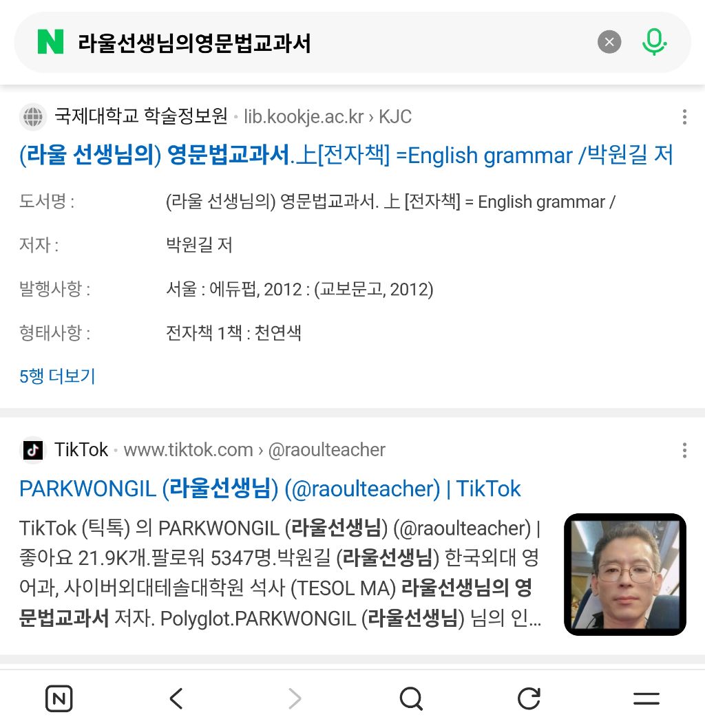
Task: Open search from bottom magnifier icon
Action: click(412, 698)
